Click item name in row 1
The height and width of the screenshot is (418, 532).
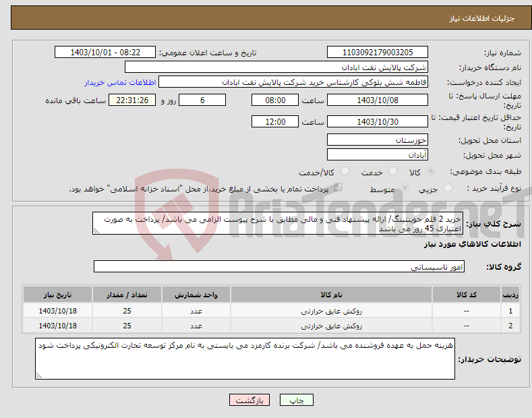[331, 311]
